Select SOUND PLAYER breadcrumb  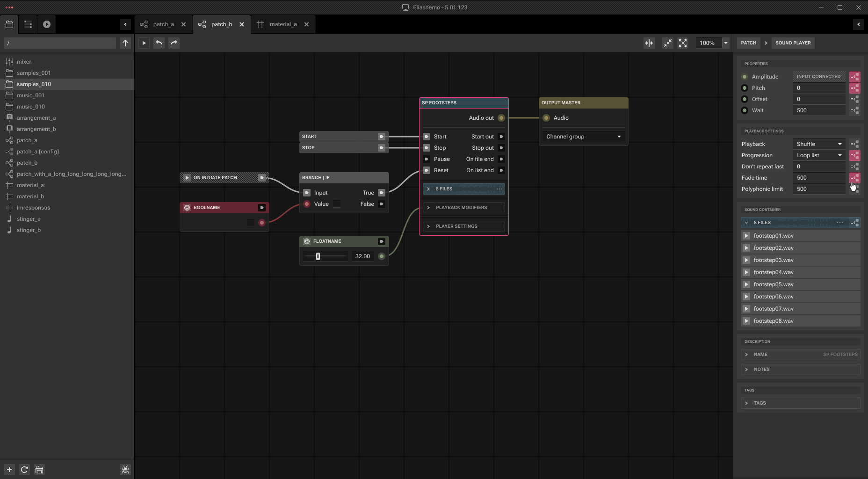793,43
